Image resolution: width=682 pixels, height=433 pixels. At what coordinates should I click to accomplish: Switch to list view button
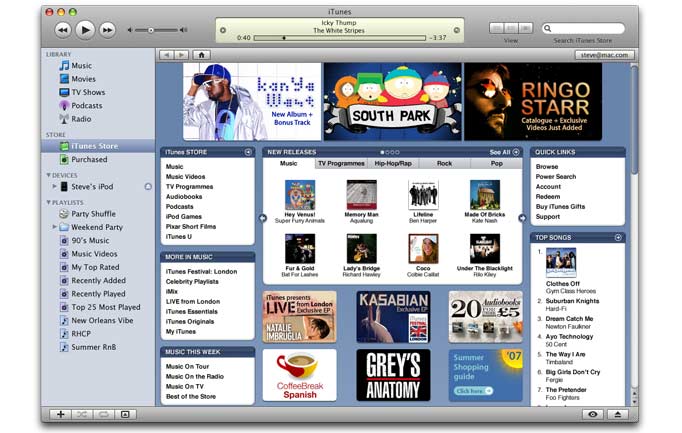coord(497,28)
